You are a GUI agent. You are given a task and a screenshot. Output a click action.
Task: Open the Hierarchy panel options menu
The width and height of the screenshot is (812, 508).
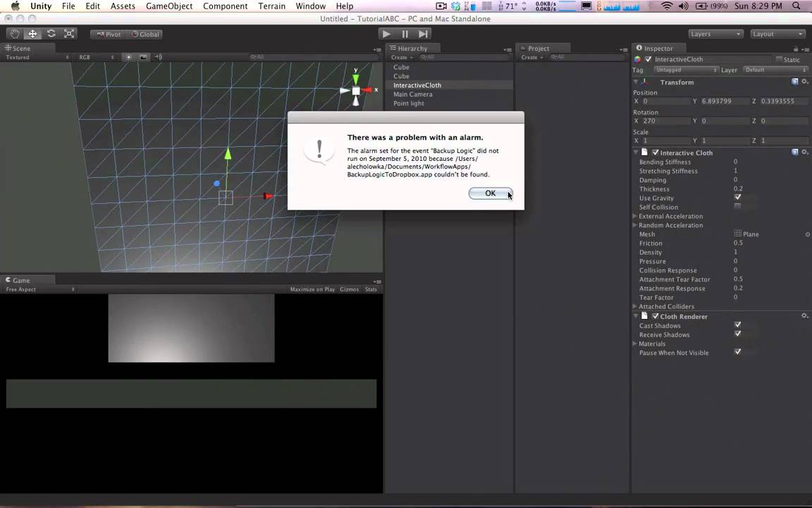coord(508,49)
